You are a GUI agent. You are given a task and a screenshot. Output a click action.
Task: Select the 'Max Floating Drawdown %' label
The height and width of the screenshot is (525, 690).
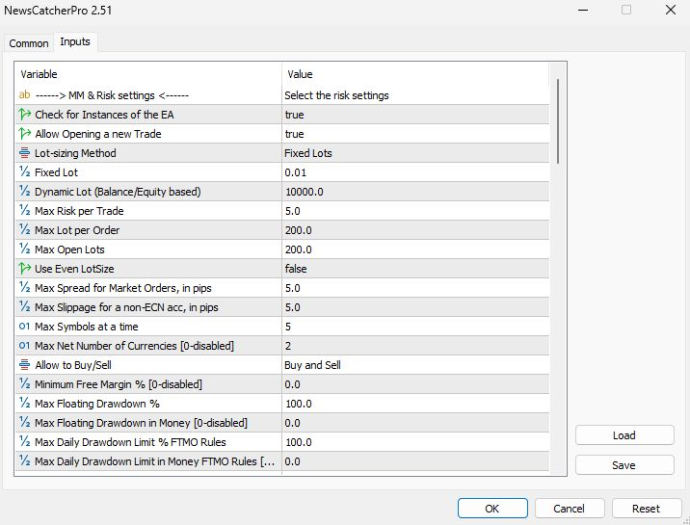point(97,403)
